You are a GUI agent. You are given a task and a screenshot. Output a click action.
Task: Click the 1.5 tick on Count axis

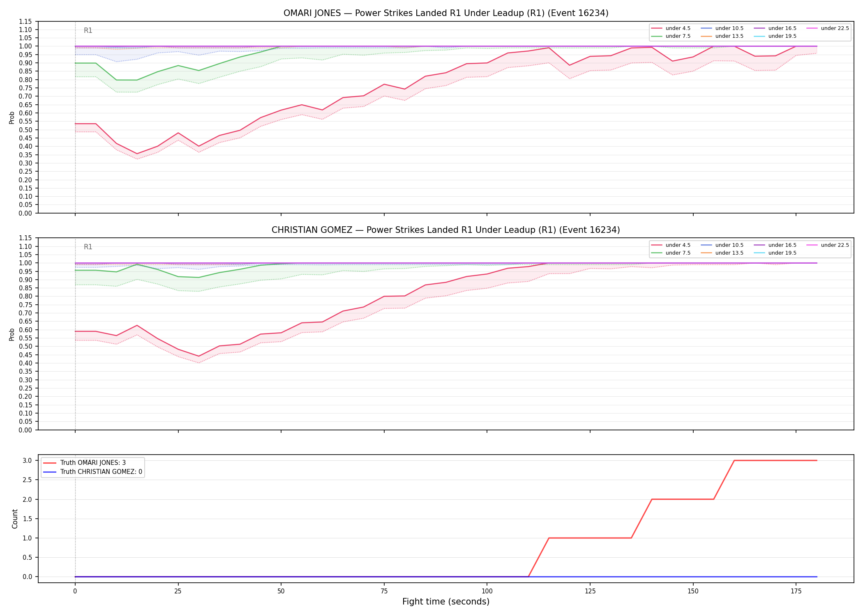click(x=28, y=519)
